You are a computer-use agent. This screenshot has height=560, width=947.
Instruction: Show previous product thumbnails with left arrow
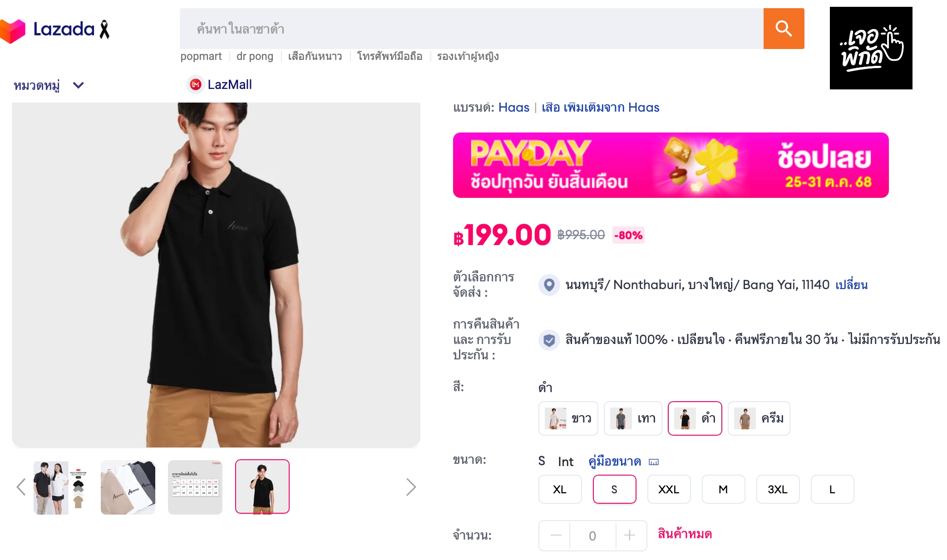pyautogui.click(x=21, y=487)
